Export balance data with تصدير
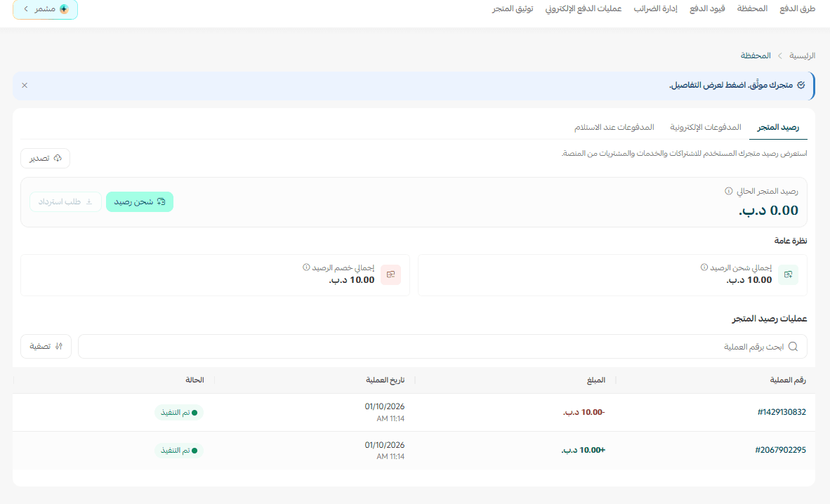The height and width of the screenshot is (504, 830). [46, 159]
